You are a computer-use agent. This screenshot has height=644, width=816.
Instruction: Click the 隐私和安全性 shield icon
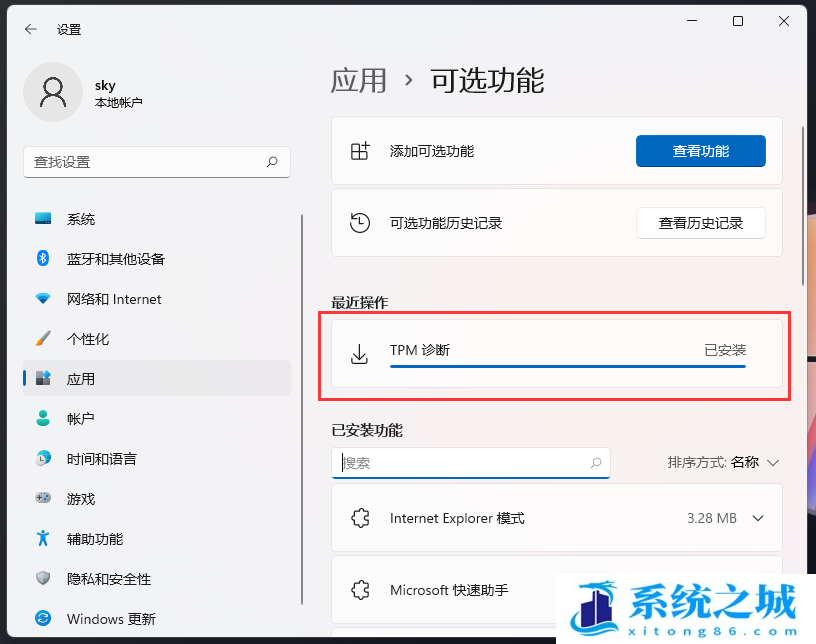[x=43, y=579]
